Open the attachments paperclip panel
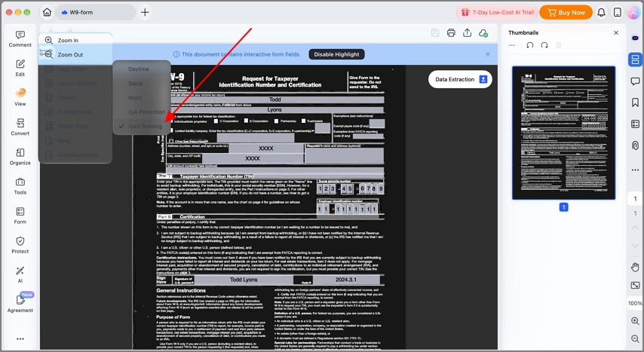 pyautogui.click(x=635, y=145)
